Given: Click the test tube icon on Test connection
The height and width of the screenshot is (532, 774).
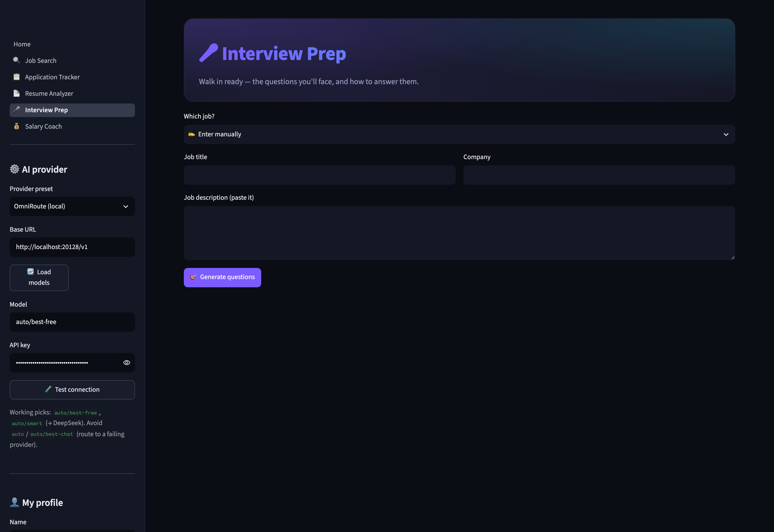Looking at the screenshot, I should point(48,389).
